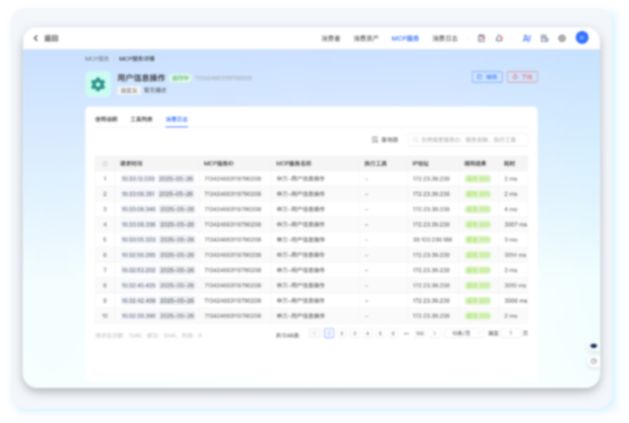Click the 编辑 button
This screenshot has width=629, height=423.
487,77
